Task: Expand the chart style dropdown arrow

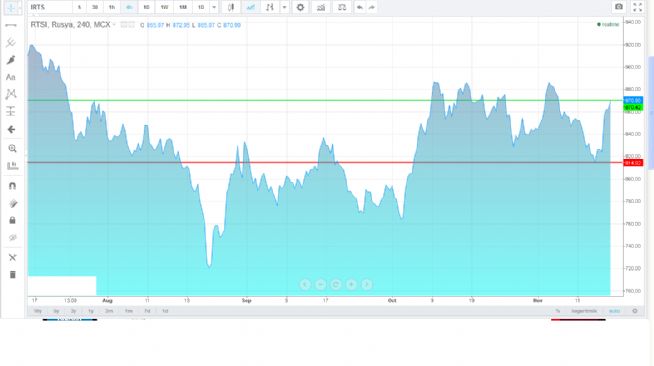Action: [284, 8]
